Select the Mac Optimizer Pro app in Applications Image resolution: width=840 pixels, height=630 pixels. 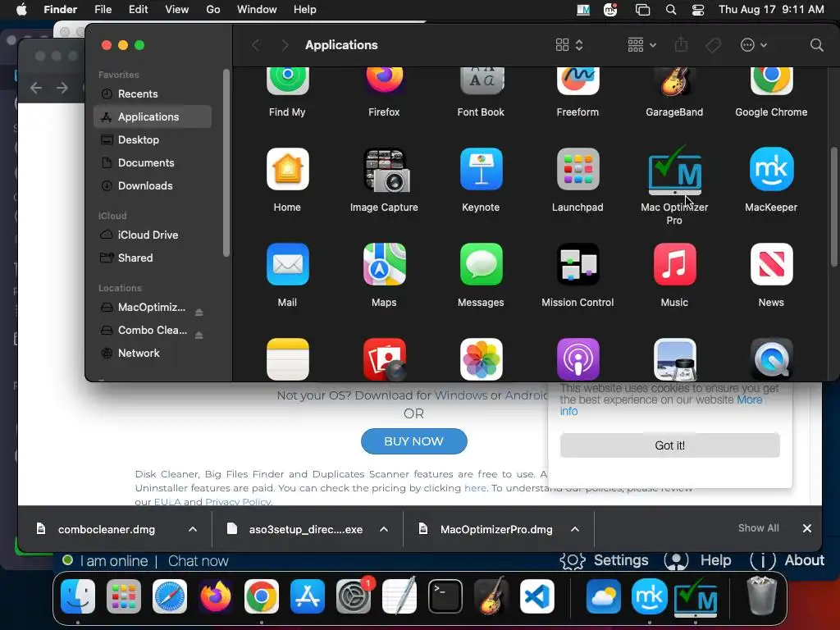coord(674,171)
